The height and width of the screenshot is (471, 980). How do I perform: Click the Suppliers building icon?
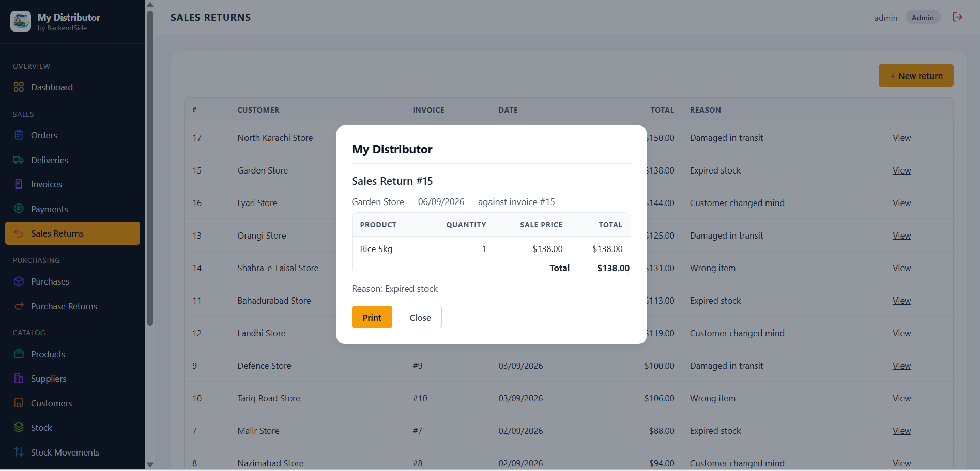[x=19, y=379]
